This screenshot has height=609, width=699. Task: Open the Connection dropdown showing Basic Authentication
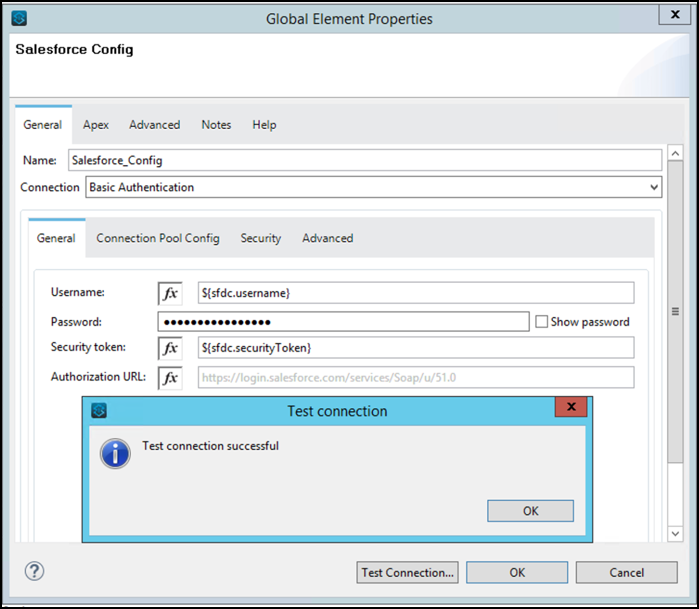(x=374, y=187)
